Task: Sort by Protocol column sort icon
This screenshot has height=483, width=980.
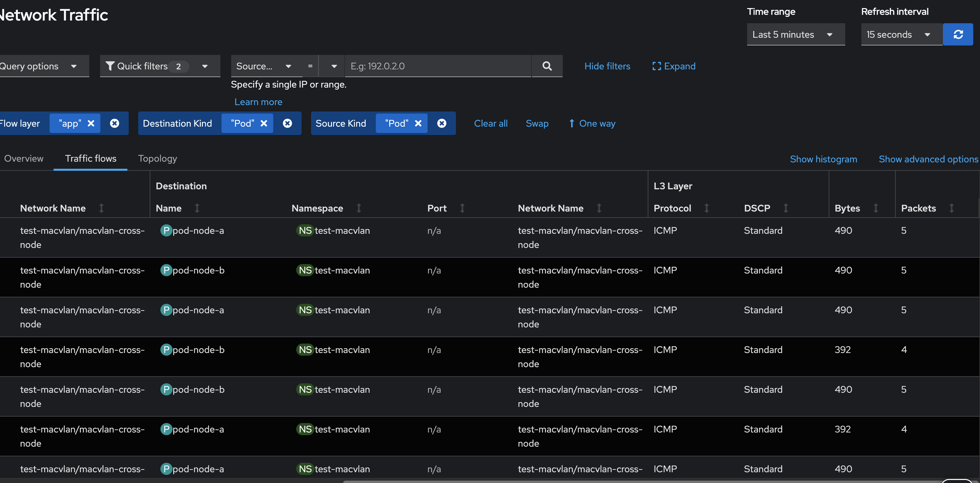Action: tap(706, 208)
